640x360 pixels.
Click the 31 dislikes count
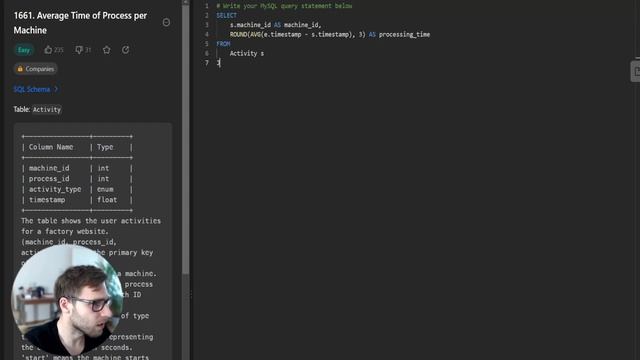click(88, 50)
